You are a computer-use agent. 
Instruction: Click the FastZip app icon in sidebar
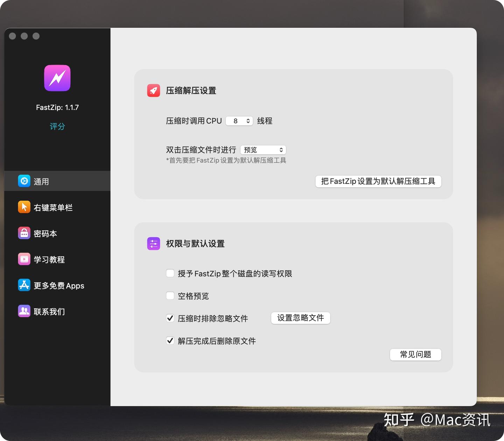[x=57, y=78]
